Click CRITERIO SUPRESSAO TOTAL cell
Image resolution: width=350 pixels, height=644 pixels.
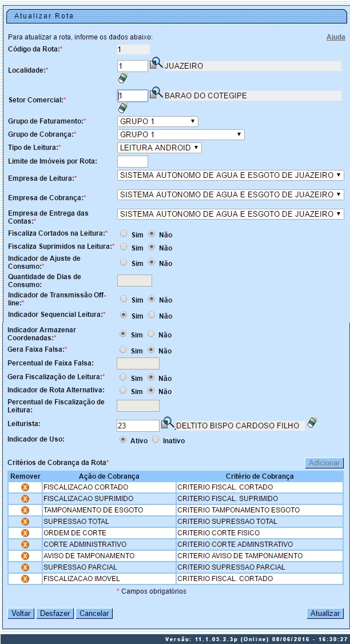[260, 522]
